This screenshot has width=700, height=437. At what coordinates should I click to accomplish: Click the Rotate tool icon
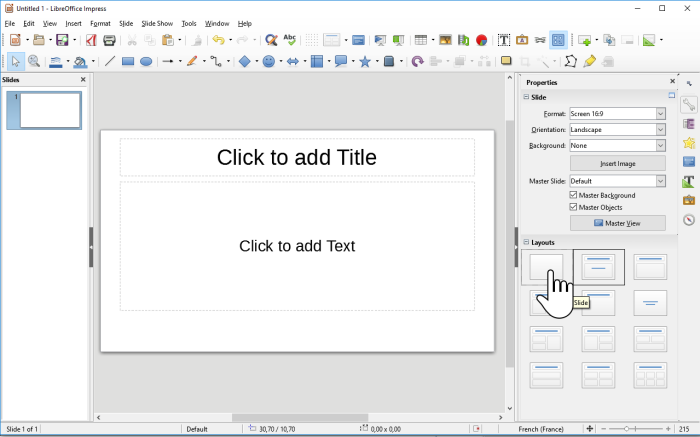417,62
